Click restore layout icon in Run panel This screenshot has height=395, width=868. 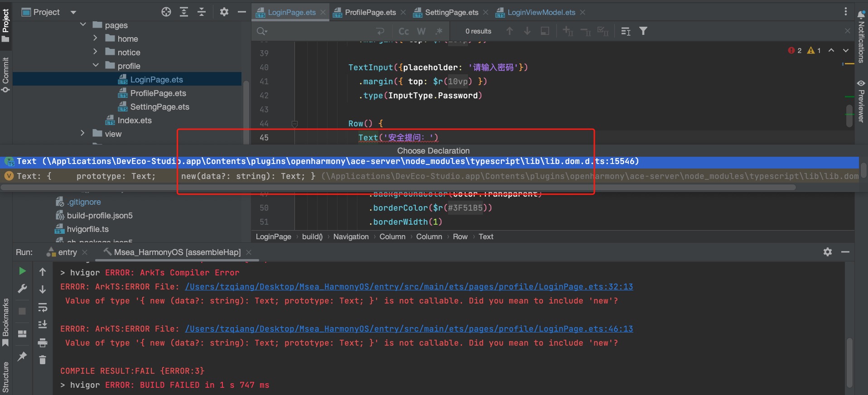tap(22, 334)
